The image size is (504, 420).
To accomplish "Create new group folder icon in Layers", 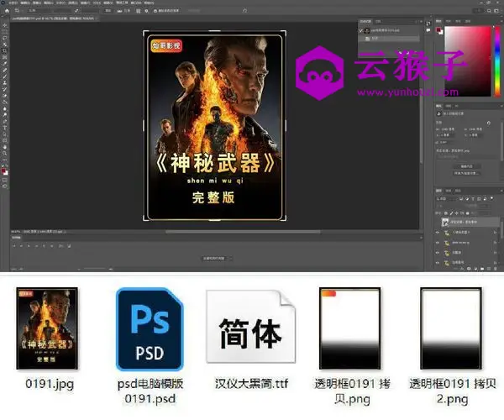I will pos(482,268).
